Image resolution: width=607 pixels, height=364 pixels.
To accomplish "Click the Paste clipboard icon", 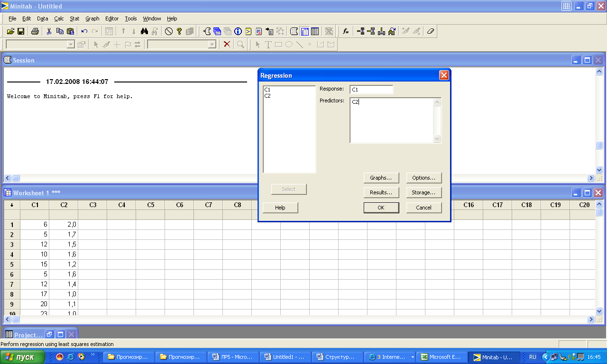I will [x=70, y=31].
